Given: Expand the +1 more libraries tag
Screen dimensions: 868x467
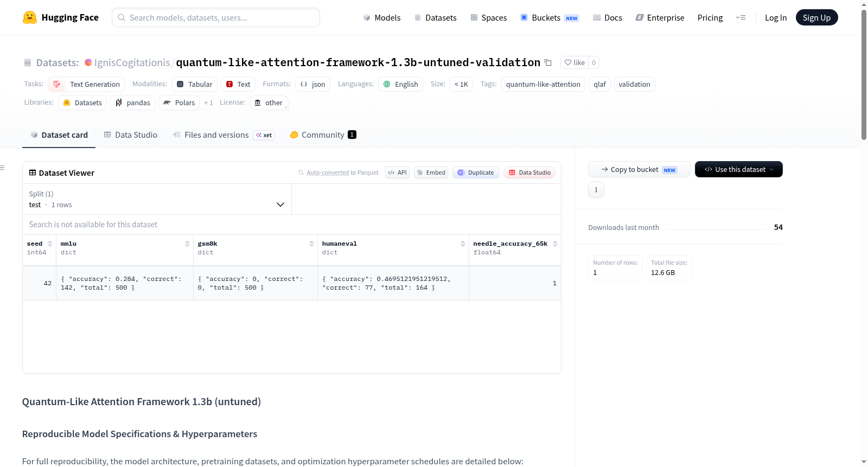Looking at the screenshot, I should (x=208, y=103).
